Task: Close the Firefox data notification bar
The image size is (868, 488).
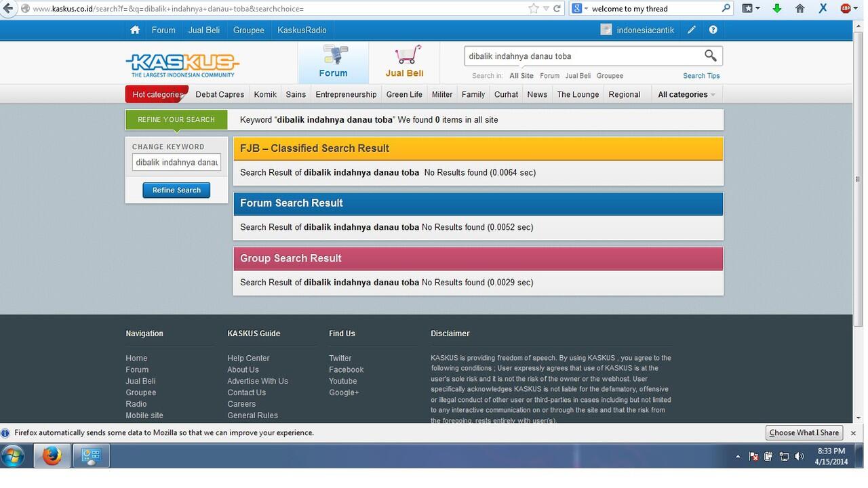Action: click(x=853, y=432)
